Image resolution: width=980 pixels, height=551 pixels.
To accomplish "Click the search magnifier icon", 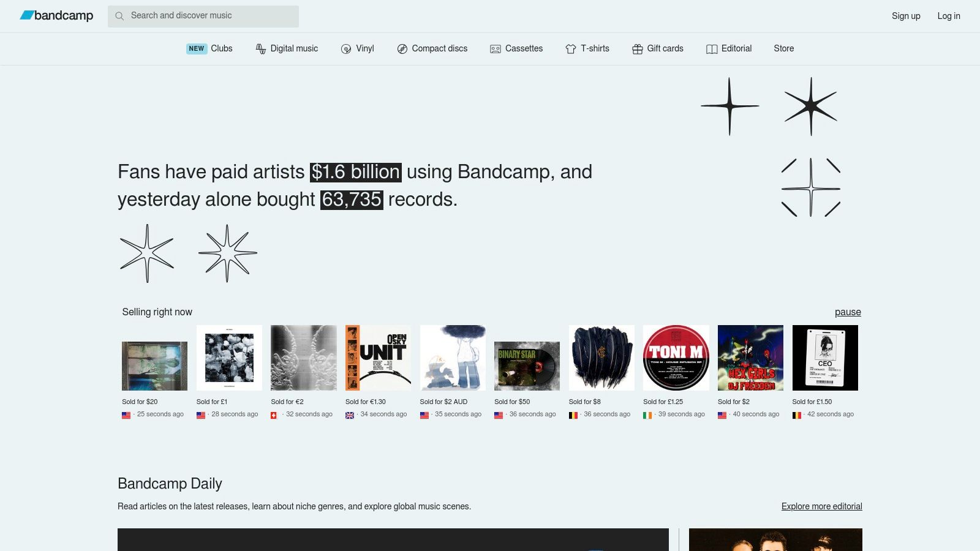I will pos(120,16).
